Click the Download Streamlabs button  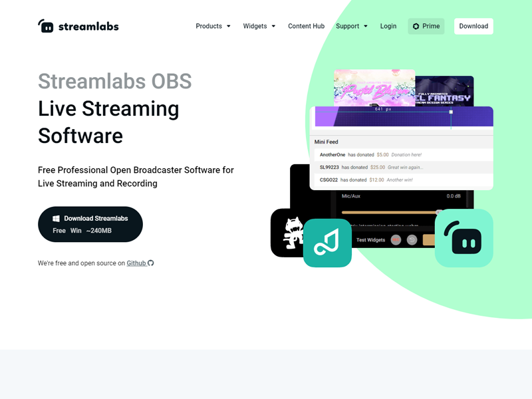pyautogui.click(x=90, y=224)
